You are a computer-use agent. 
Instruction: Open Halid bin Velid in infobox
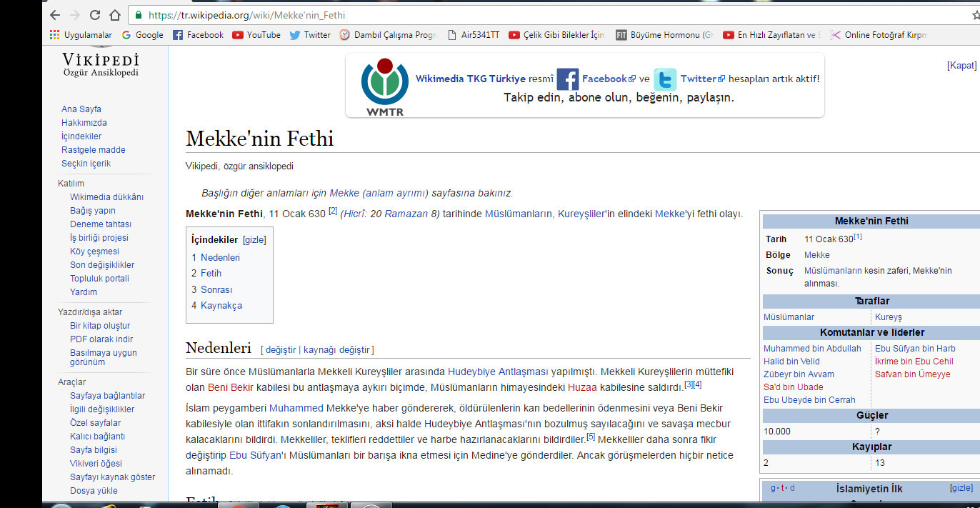(791, 362)
